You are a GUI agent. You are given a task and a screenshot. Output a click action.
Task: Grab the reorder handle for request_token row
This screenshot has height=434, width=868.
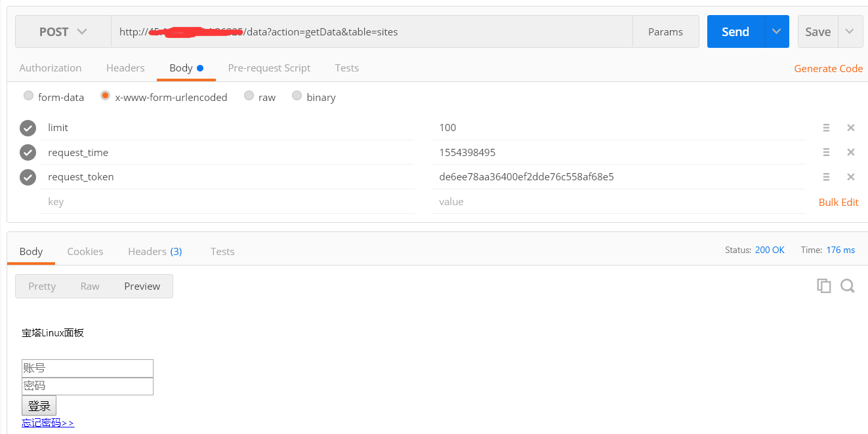pyautogui.click(x=826, y=177)
